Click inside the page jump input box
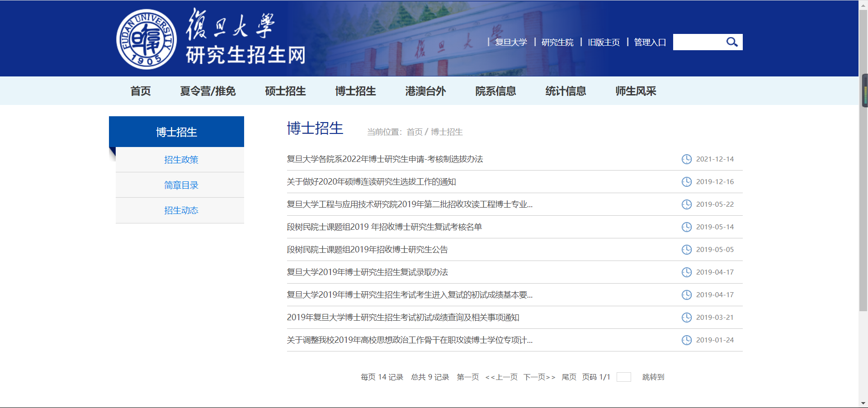 click(x=624, y=377)
